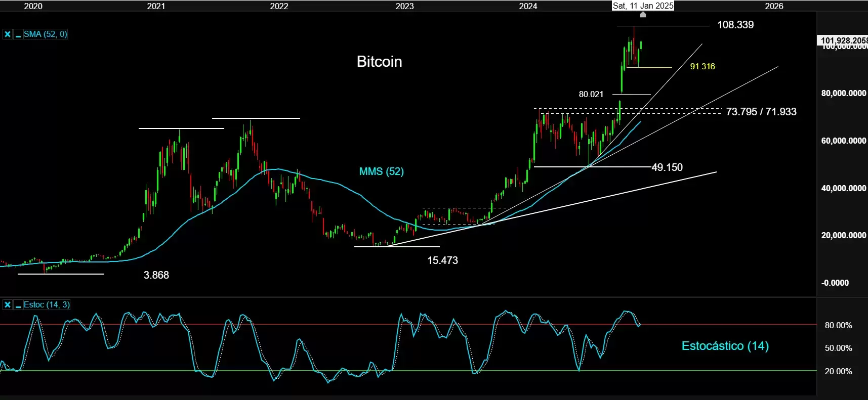Click the MMS (52) moving average annotation
This screenshot has width=868, height=400.
[382, 171]
